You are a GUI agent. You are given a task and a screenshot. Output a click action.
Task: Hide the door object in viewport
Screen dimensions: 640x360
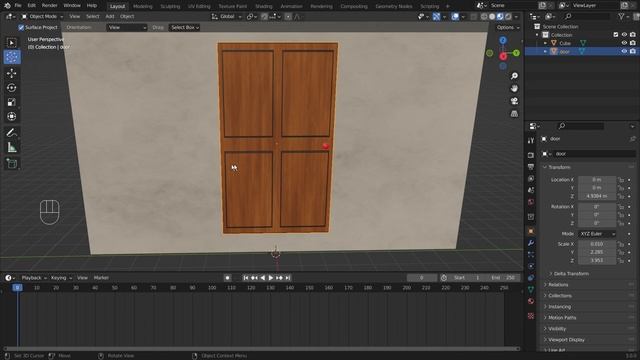coord(624,51)
